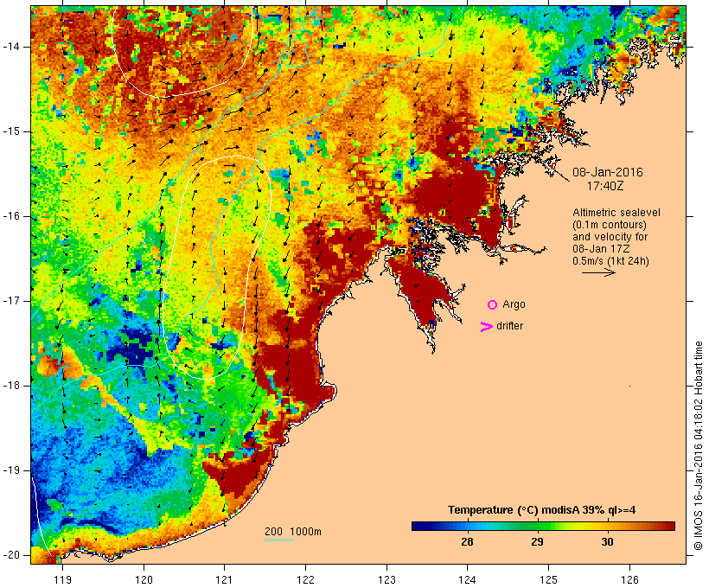
Task: Click the '200 1000m' bathymetry label
Action: coord(293,532)
